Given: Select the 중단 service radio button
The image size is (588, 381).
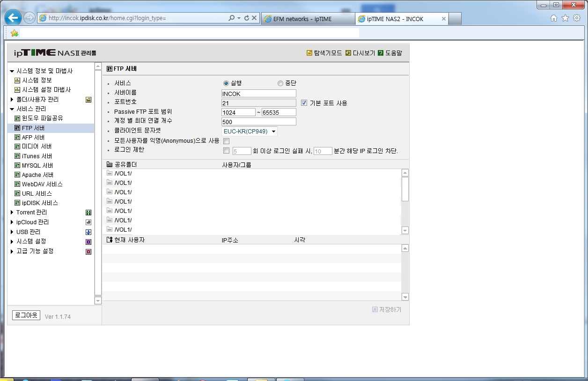Looking at the screenshot, I should [280, 83].
